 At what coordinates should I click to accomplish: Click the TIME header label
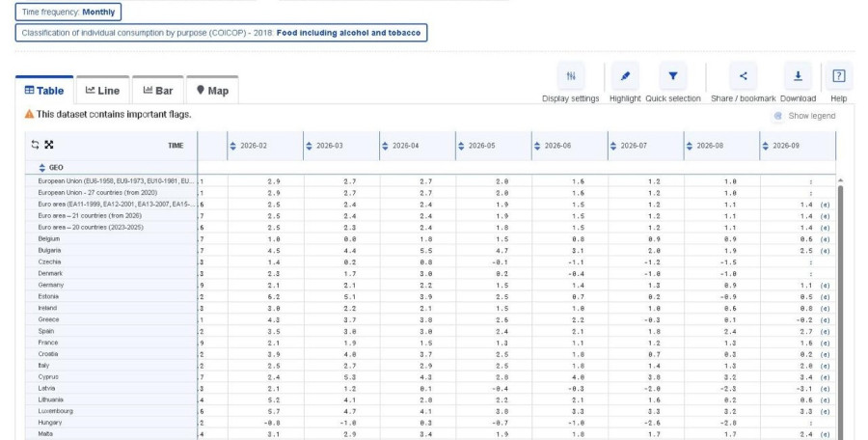[176, 145]
